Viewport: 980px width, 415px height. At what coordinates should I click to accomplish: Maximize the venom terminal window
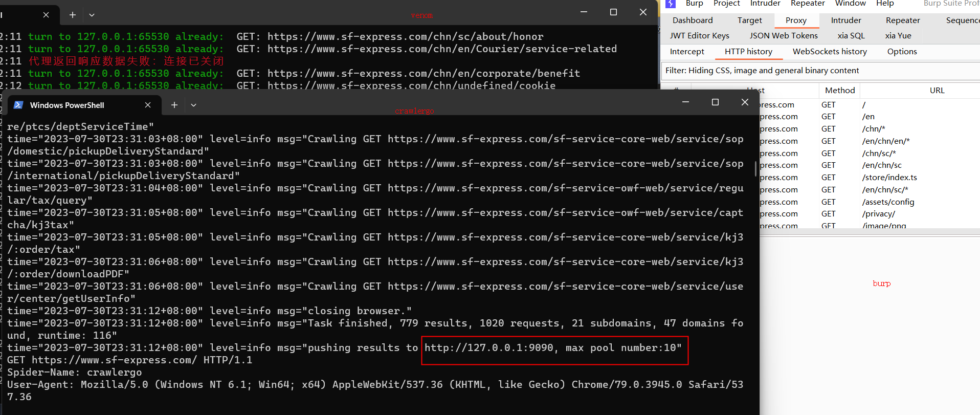coord(613,12)
